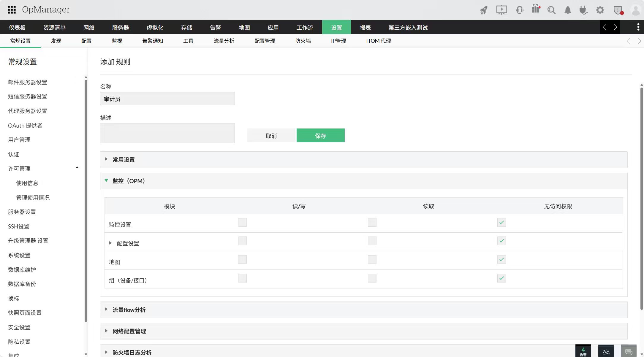Open 用户管理 in the left sidebar
The width and height of the screenshot is (644, 357).
click(19, 140)
